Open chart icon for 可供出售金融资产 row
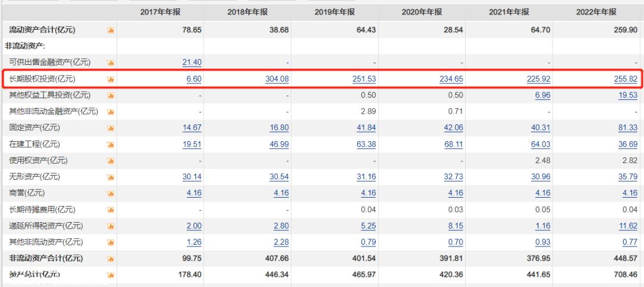This screenshot has width=644, height=287. click(x=110, y=63)
